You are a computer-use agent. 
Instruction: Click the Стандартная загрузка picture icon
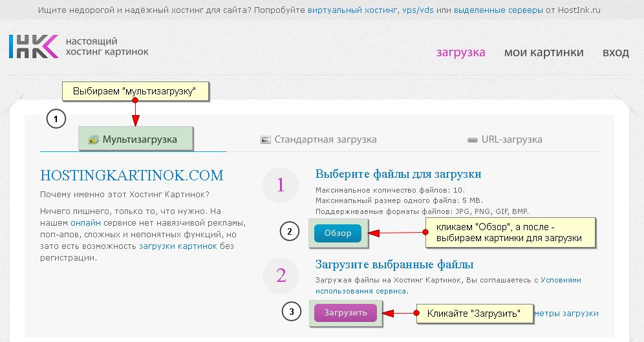coord(265,140)
